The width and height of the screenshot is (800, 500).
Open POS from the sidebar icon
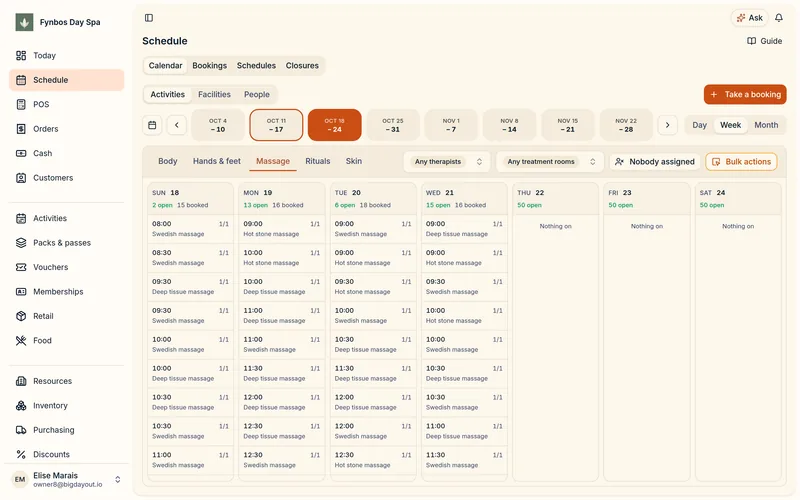(x=21, y=104)
